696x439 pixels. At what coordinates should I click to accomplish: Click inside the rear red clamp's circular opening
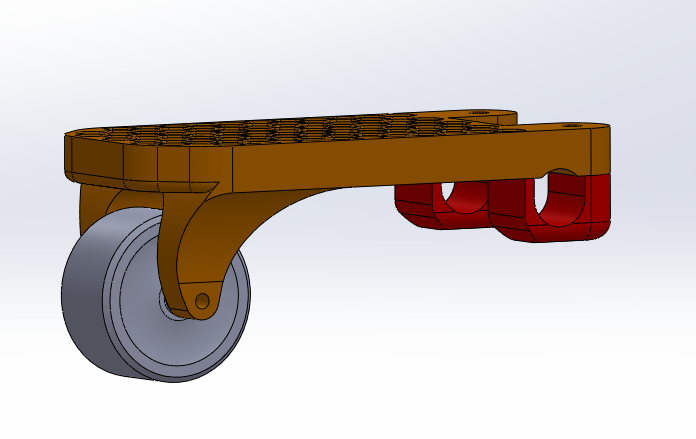[x=463, y=195]
